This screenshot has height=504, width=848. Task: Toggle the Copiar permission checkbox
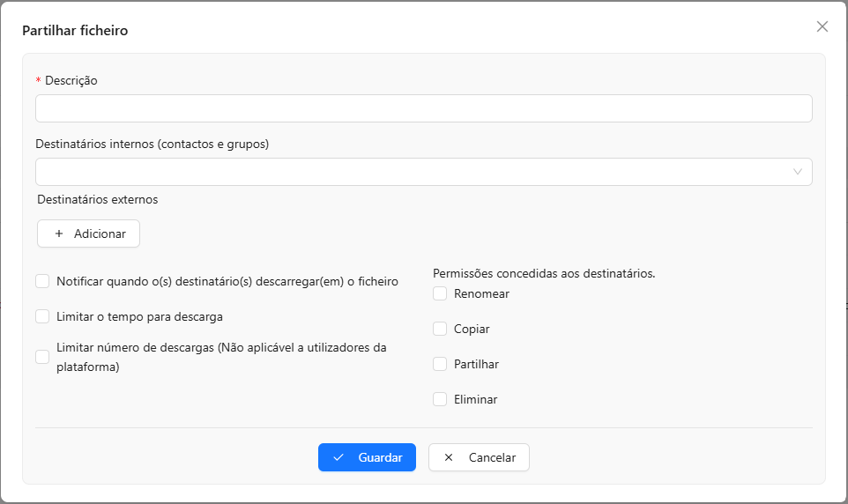(440, 329)
